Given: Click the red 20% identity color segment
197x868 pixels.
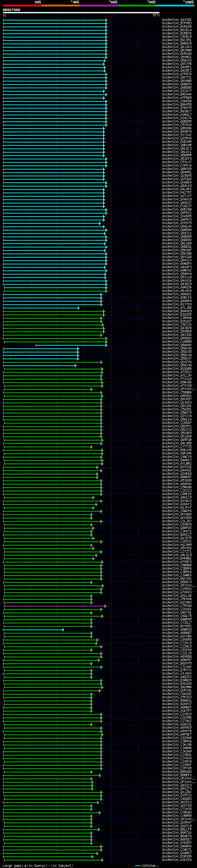Looking at the screenshot, I should (x=22, y=6).
